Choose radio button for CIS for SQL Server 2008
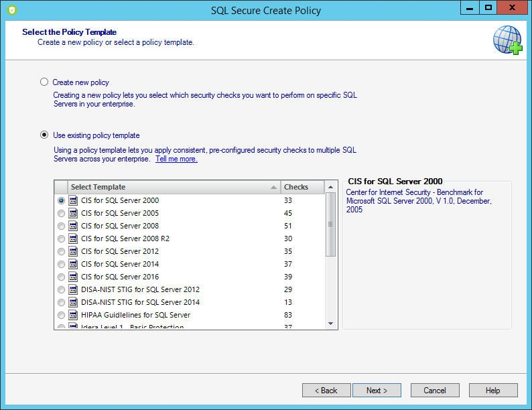Screen dimensions: 532x410 [61, 226]
